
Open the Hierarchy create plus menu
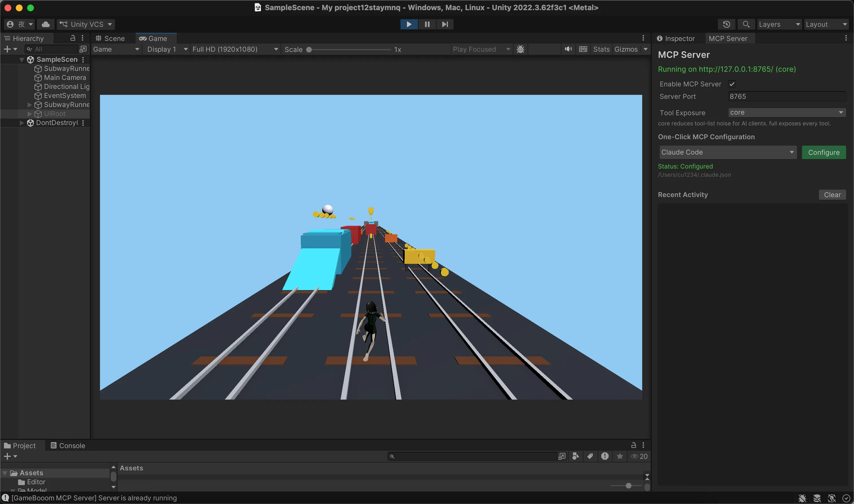pos(10,49)
